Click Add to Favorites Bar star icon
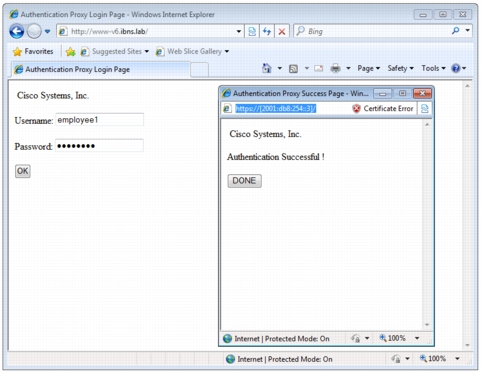 click(x=71, y=52)
